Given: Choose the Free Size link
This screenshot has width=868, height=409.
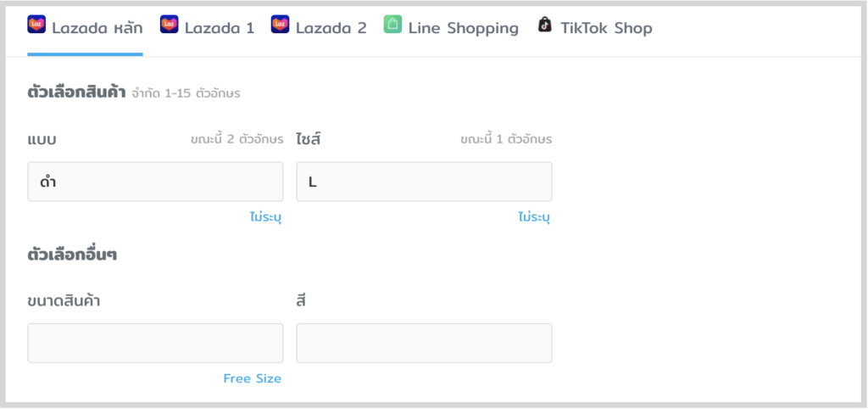Looking at the screenshot, I should (252, 378).
